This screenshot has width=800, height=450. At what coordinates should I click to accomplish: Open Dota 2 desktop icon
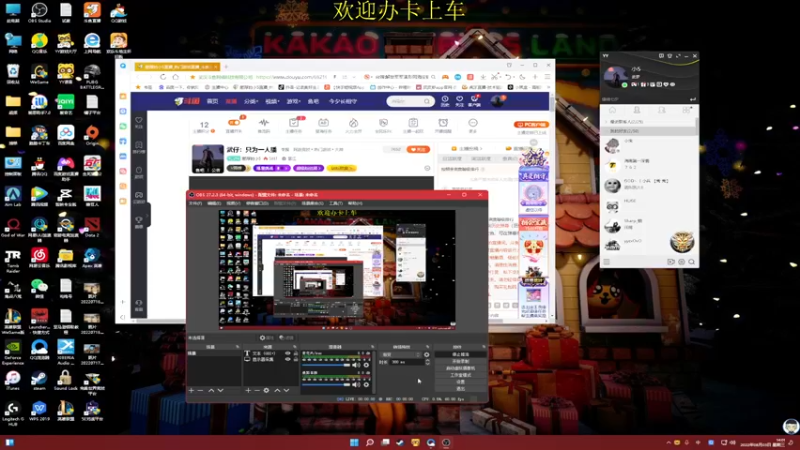coord(92,227)
